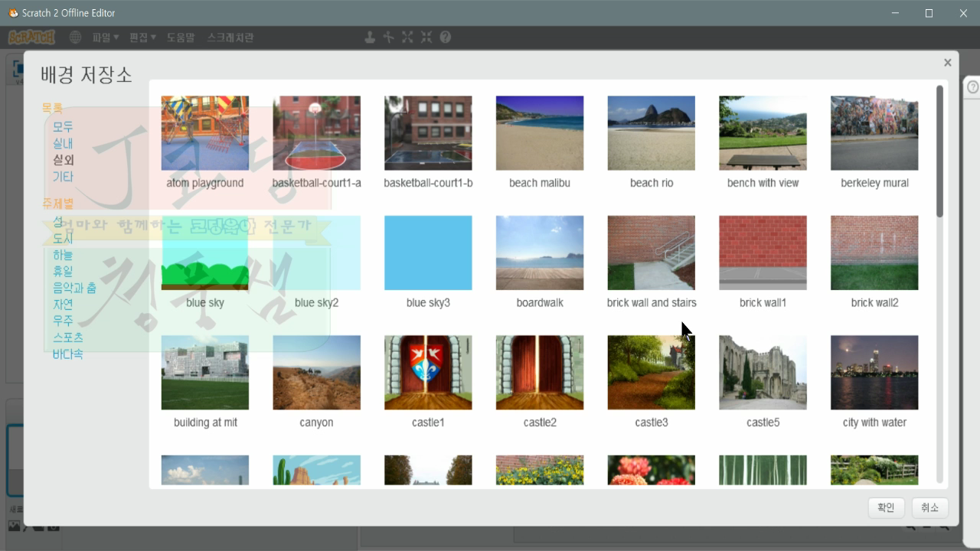Screen dimensions: 980x551
Task: Select the Delete scissors tool
Action: click(x=389, y=37)
